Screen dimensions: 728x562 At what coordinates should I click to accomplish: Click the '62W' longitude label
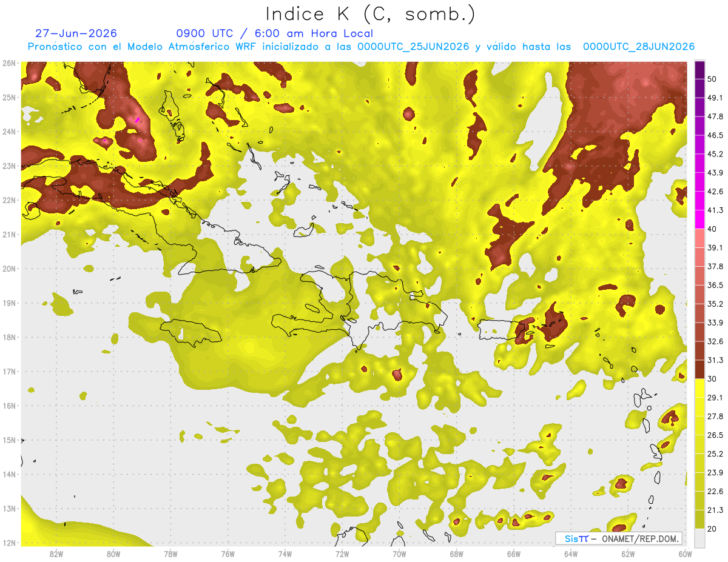(628, 554)
